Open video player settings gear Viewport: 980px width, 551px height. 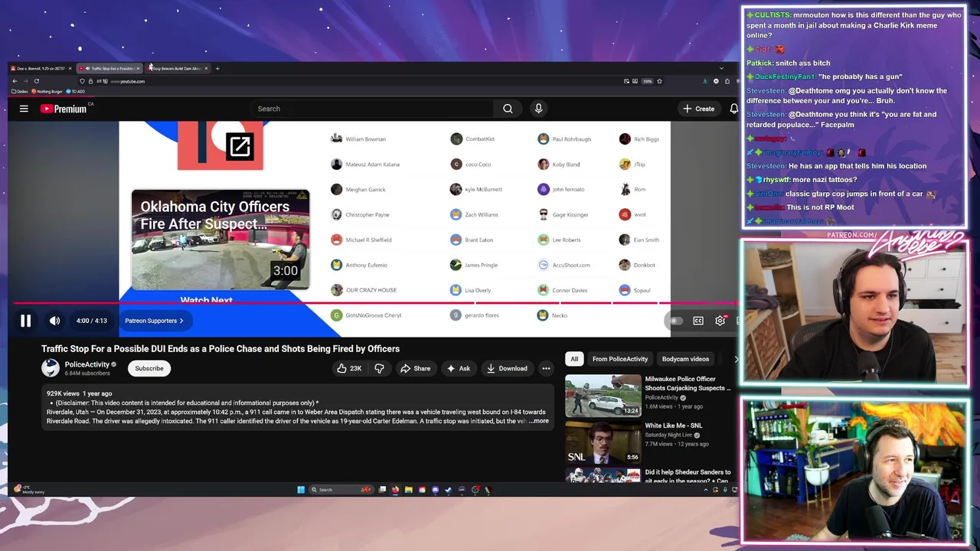pyautogui.click(x=720, y=321)
